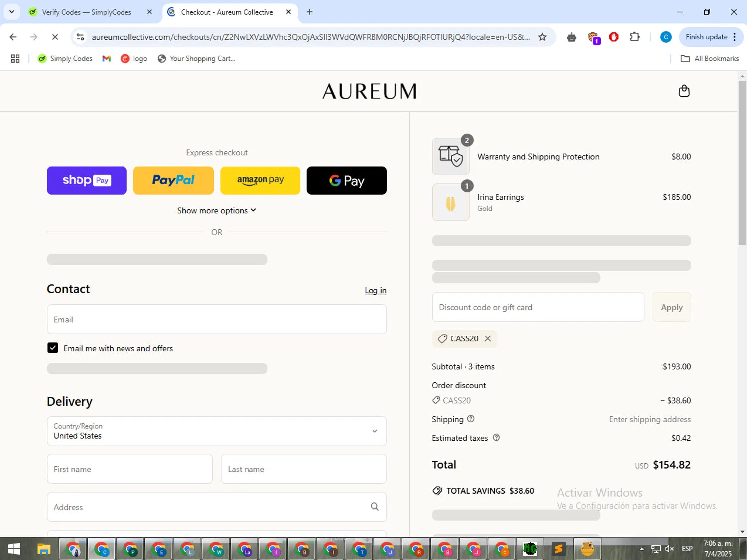Focus the Discount code or gift card field
The height and width of the screenshot is (560, 747).
538,307
